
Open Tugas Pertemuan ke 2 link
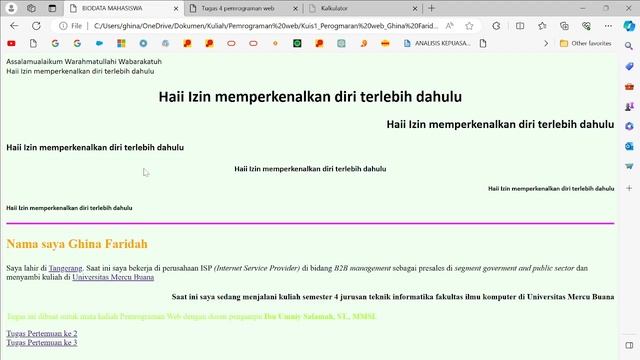(x=42, y=333)
